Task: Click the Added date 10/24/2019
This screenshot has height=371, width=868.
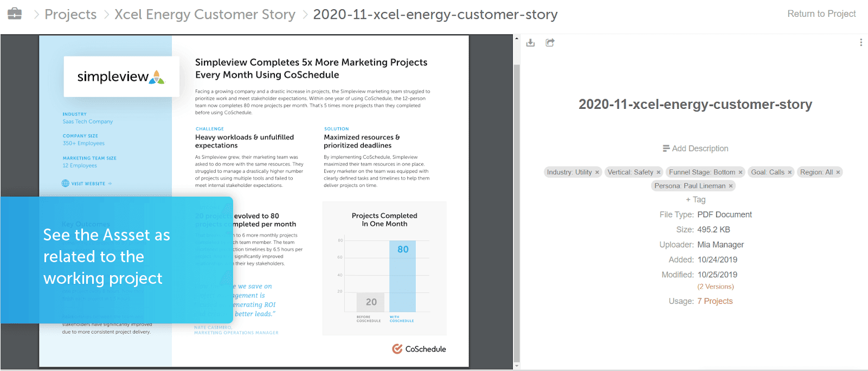Action: (717, 260)
